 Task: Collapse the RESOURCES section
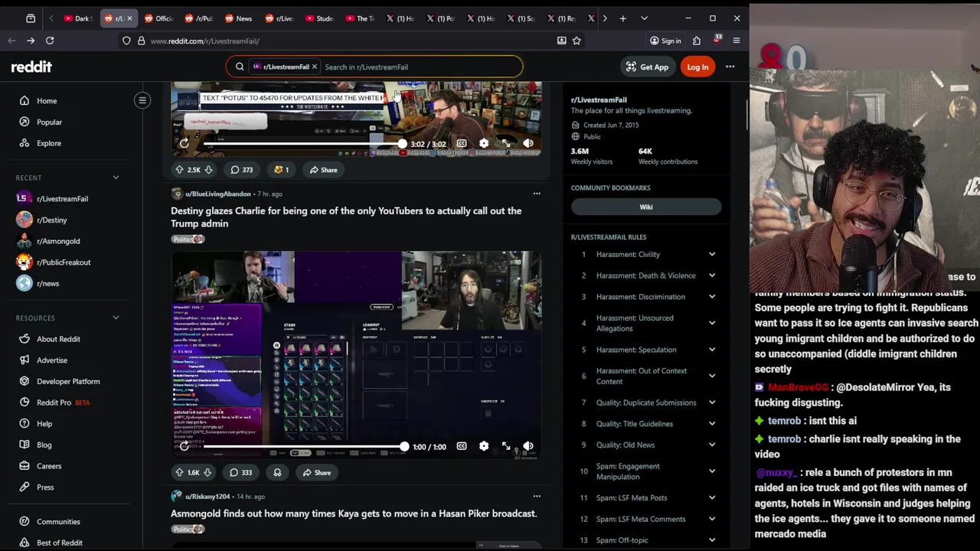pyautogui.click(x=116, y=318)
